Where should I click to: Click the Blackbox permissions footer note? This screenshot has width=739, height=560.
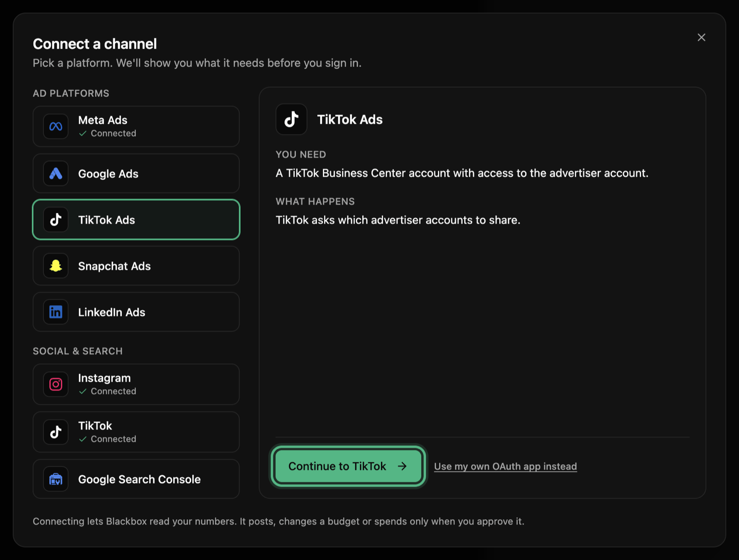(x=279, y=522)
